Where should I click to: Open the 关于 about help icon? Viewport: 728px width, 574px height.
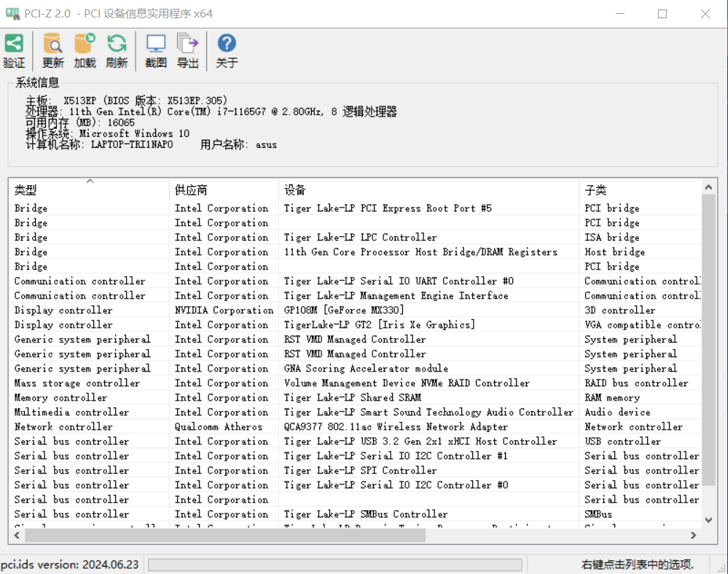(227, 43)
